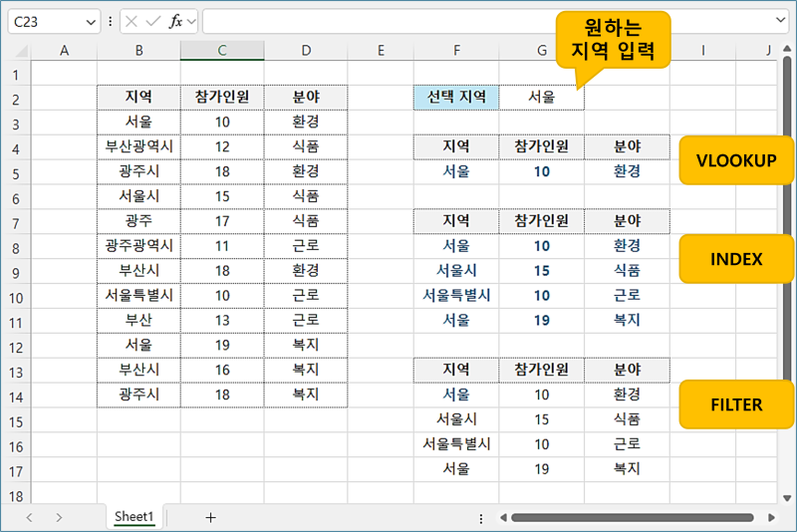Click the next sheet navigation arrow
Viewport: 797px width, 532px height.
(59, 517)
